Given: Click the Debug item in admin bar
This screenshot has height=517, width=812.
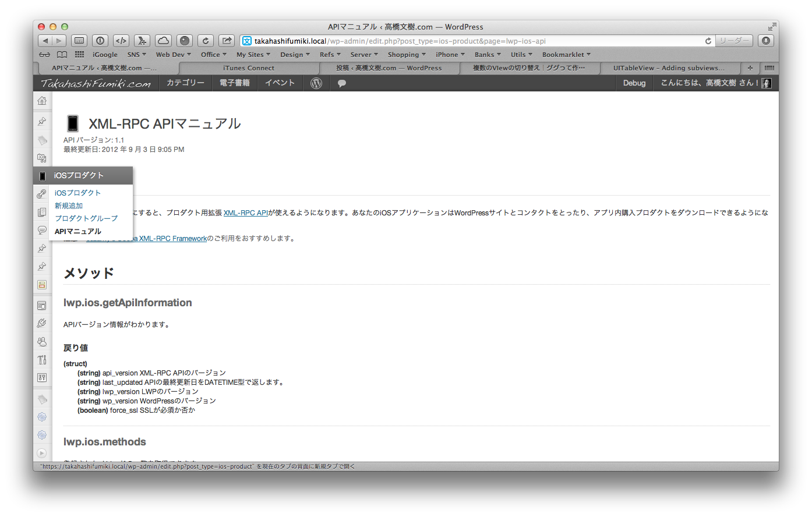Looking at the screenshot, I should coord(634,83).
